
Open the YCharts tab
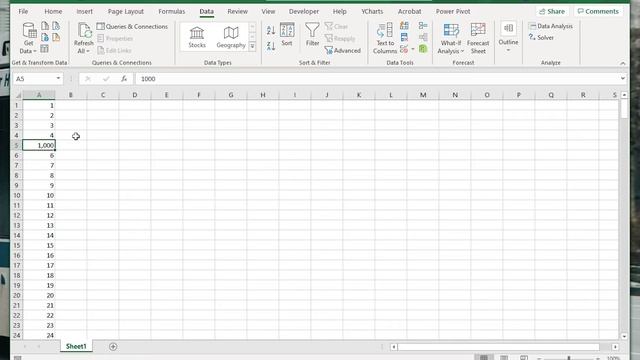[x=372, y=11]
